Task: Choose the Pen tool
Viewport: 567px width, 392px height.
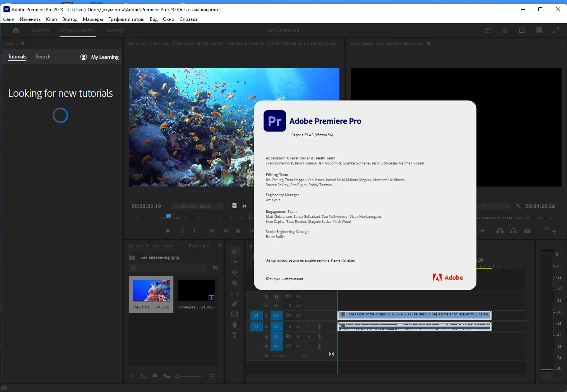Action: point(235,304)
